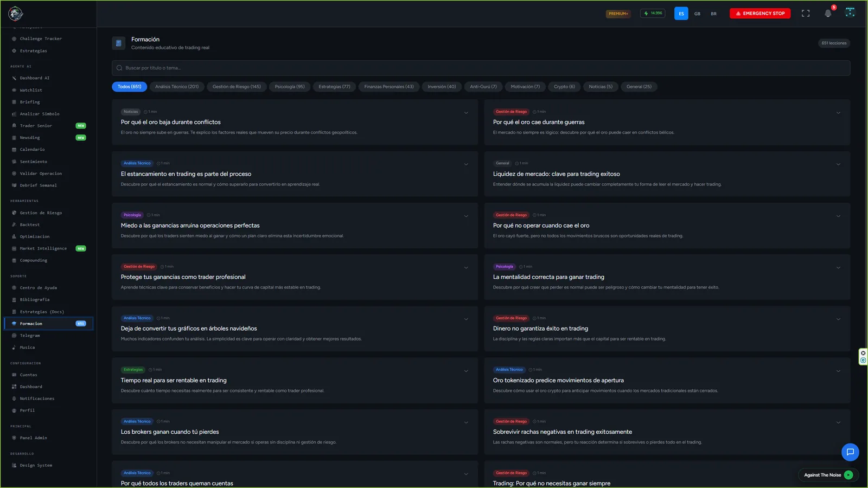This screenshot has width=868, height=488.
Task: Open the chat support bubble
Action: (850, 452)
